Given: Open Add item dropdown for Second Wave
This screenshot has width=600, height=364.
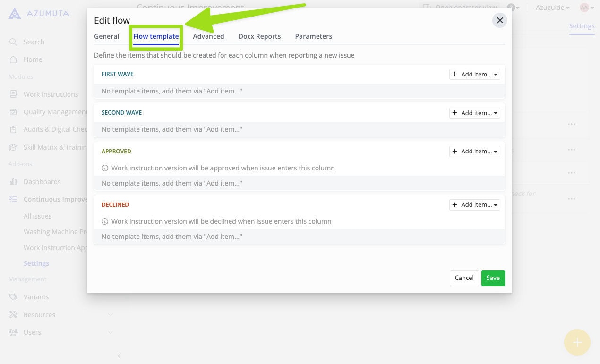Looking at the screenshot, I should click(x=474, y=113).
